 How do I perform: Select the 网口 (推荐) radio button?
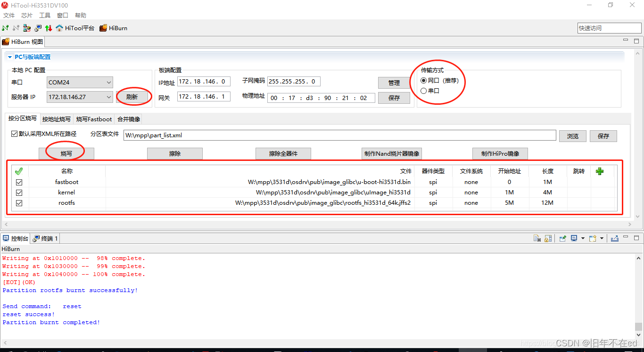coord(423,81)
